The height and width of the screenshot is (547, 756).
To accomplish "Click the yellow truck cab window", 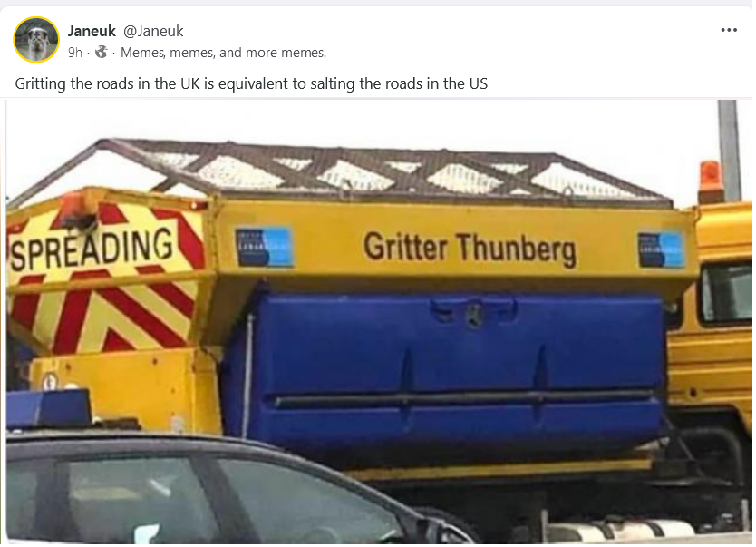I will pyautogui.click(x=726, y=293).
